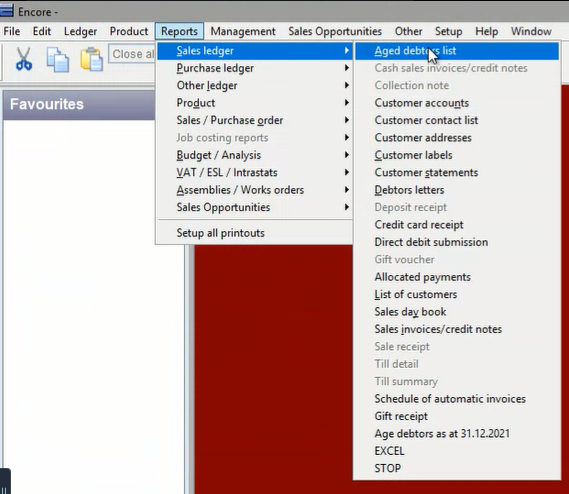This screenshot has width=569, height=494.
Task: Click the Copy toolbar icon
Action: (x=57, y=59)
